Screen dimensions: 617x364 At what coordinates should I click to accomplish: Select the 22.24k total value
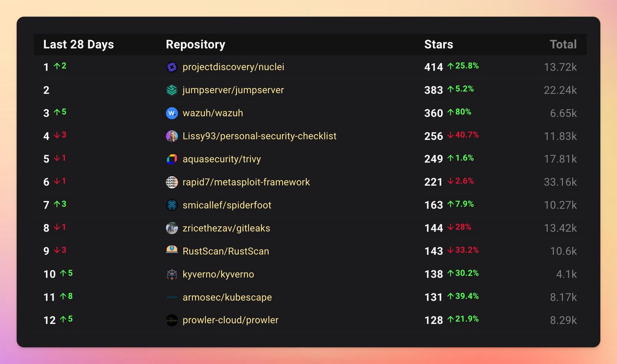point(560,90)
